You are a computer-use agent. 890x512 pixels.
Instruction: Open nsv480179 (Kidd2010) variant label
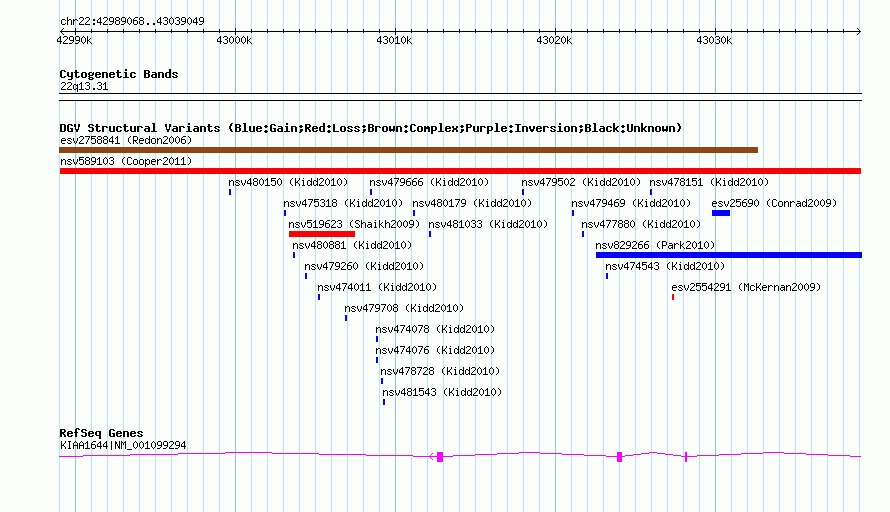pyautogui.click(x=472, y=203)
